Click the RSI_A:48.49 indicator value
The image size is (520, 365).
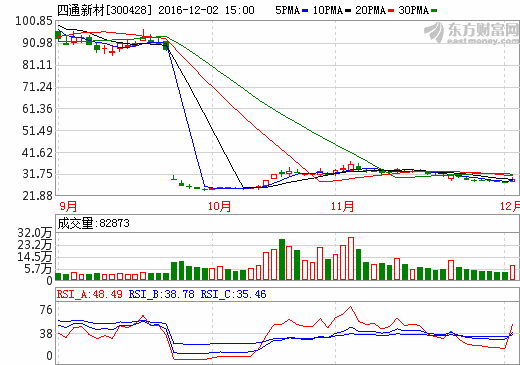(90, 294)
